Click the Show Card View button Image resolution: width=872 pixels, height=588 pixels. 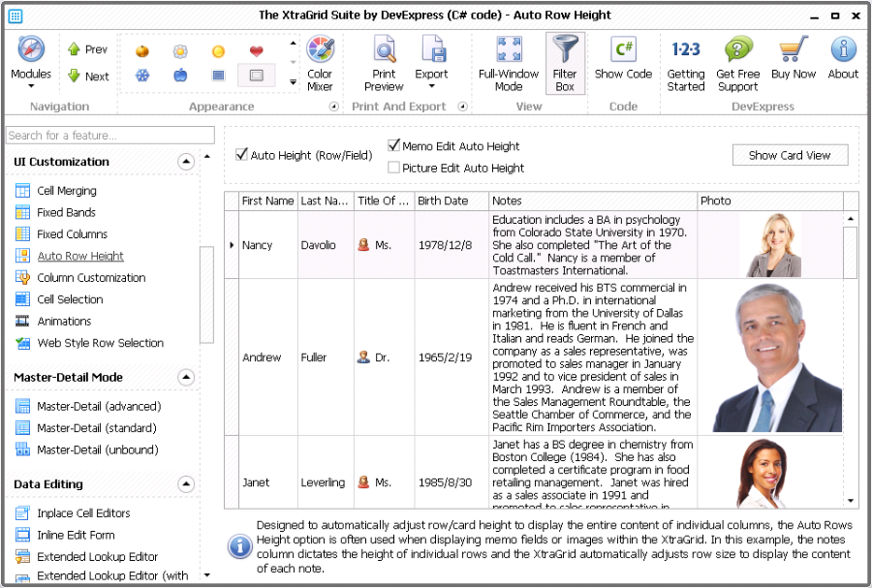point(790,155)
